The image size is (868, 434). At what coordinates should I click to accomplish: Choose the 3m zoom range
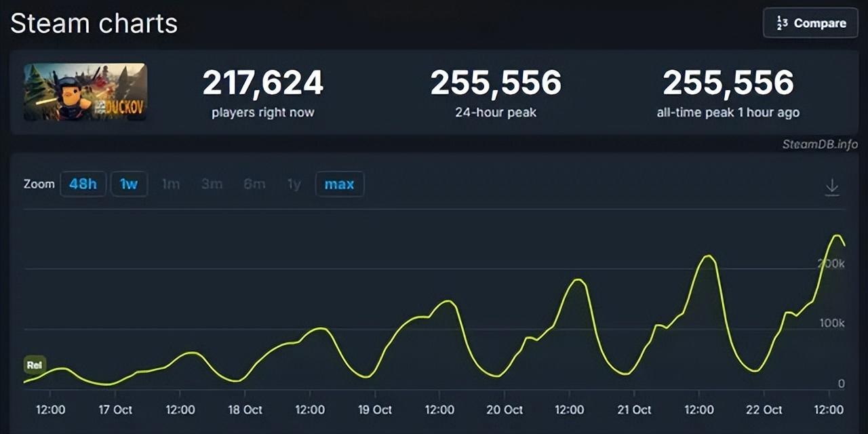[212, 184]
